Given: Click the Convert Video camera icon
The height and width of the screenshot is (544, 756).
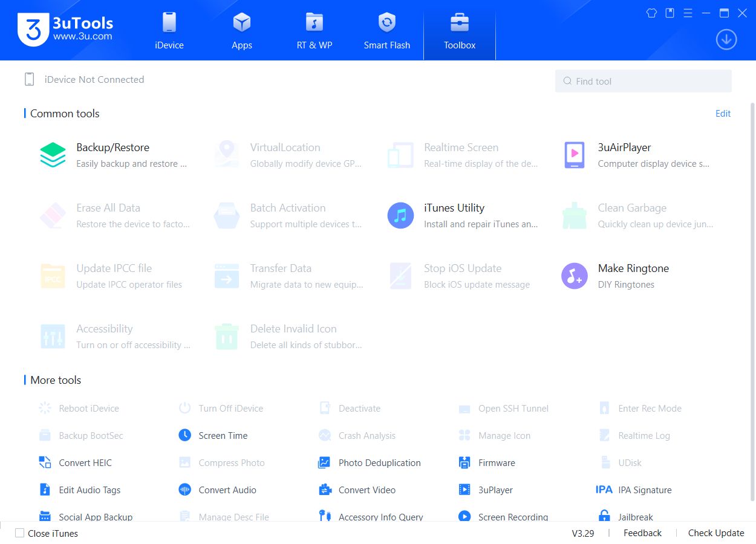Looking at the screenshot, I should click(325, 490).
